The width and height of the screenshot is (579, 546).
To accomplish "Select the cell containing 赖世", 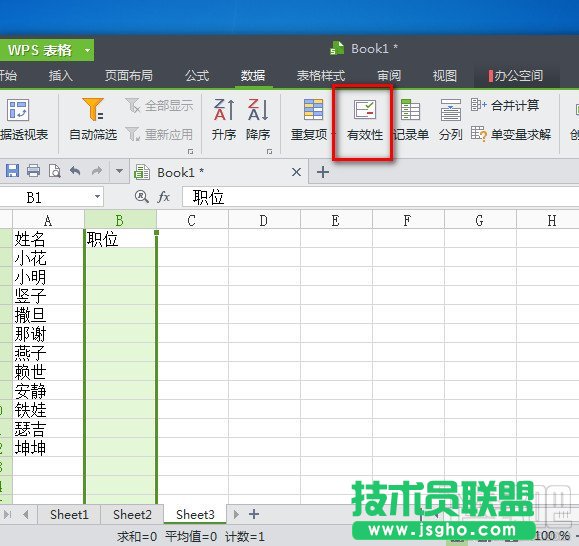I will (48, 372).
